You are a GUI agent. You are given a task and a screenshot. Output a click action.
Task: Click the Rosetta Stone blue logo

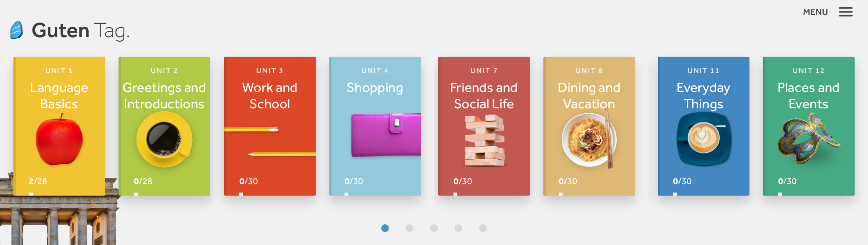tap(16, 30)
